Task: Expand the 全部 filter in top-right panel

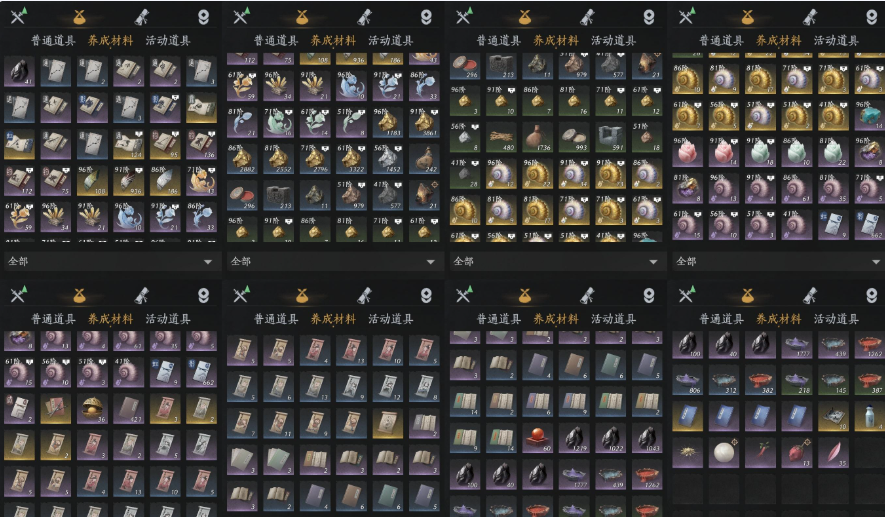Action: click(x=778, y=261)
